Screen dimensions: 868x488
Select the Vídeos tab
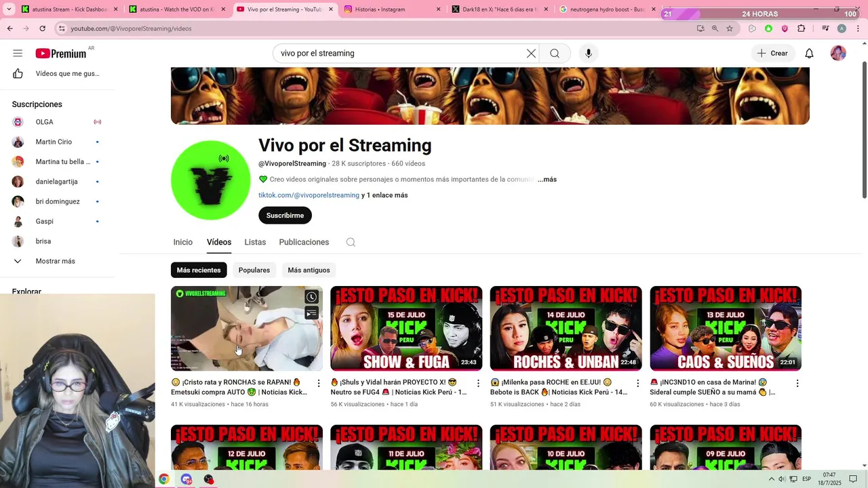point(219,242)
